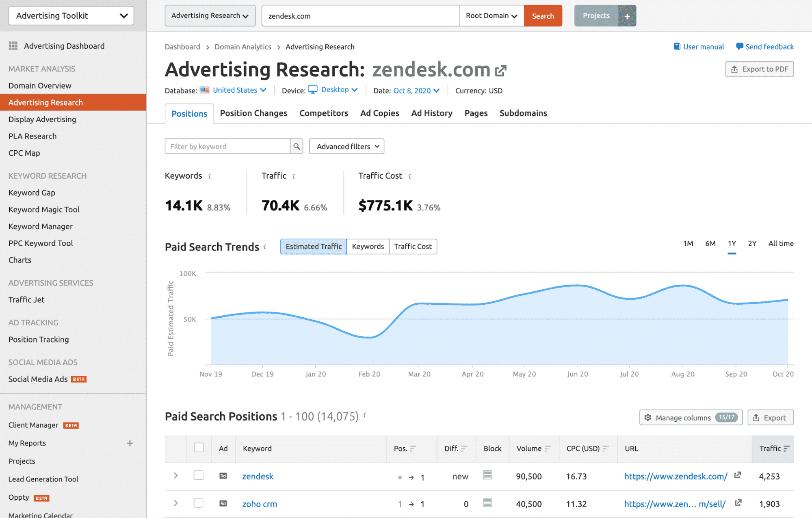Export the report to PDF
This screenshot has height=518, width=812.
pos(759,69)
